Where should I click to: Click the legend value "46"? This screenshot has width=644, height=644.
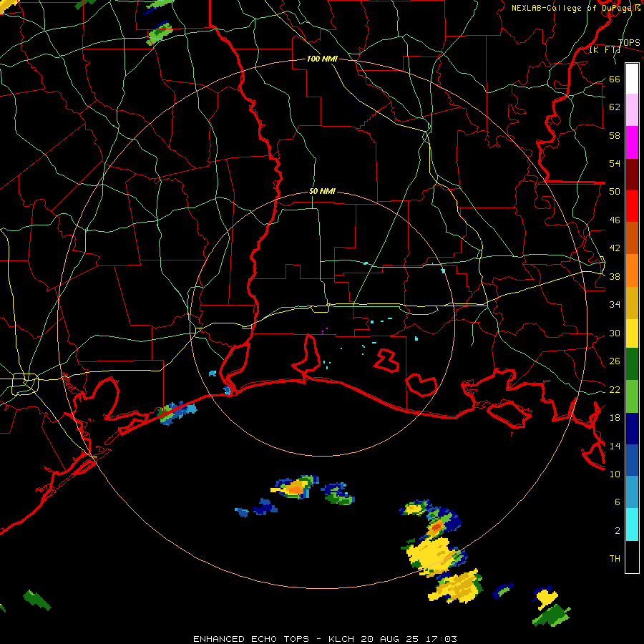pos(615,220)
